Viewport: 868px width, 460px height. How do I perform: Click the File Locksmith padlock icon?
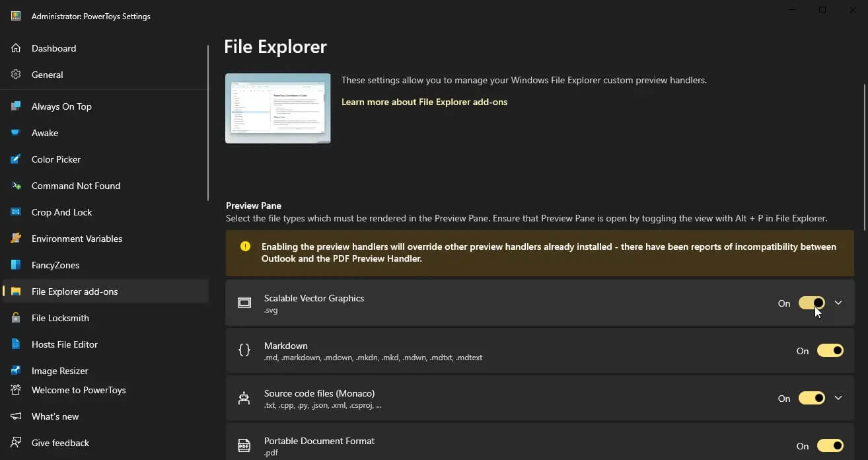point(16,318)
